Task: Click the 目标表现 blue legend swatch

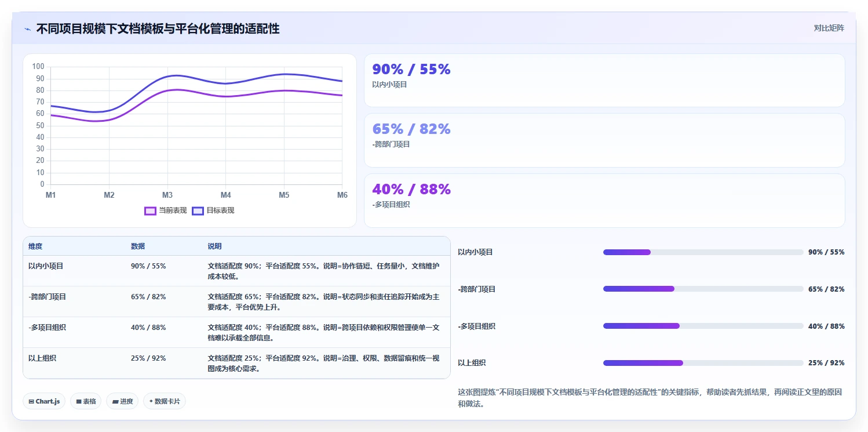Action: (x=198, y=210)
